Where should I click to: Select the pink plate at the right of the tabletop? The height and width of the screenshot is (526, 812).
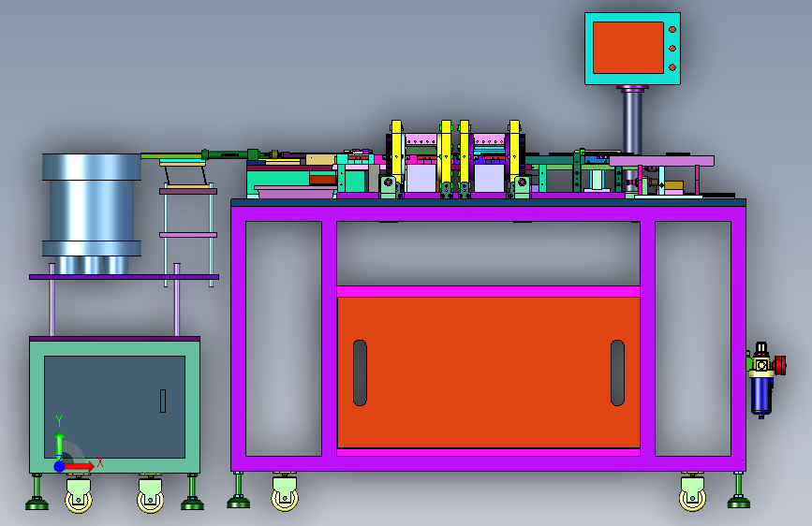pos(662,161)
